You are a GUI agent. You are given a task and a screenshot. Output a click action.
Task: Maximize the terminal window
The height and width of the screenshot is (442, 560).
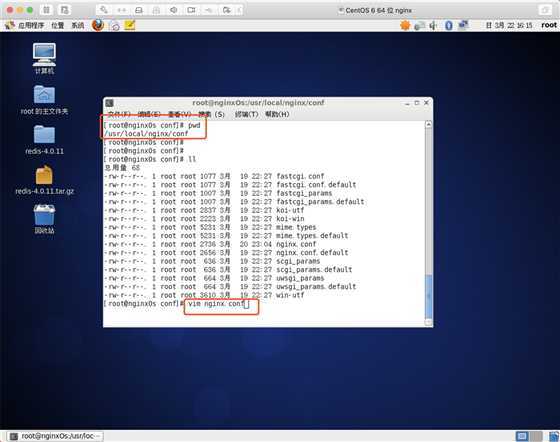point(417,103)
